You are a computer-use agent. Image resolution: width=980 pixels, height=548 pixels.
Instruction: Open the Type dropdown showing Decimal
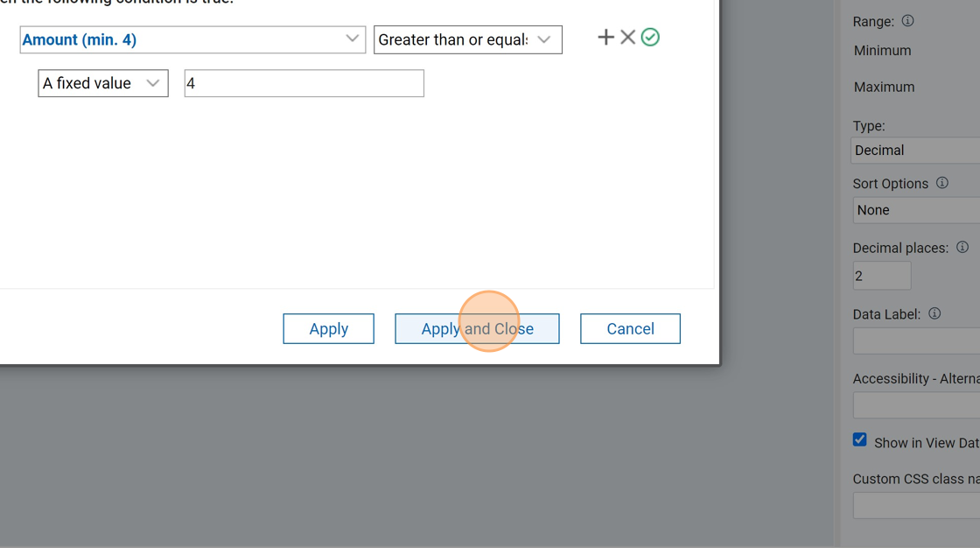915,151
